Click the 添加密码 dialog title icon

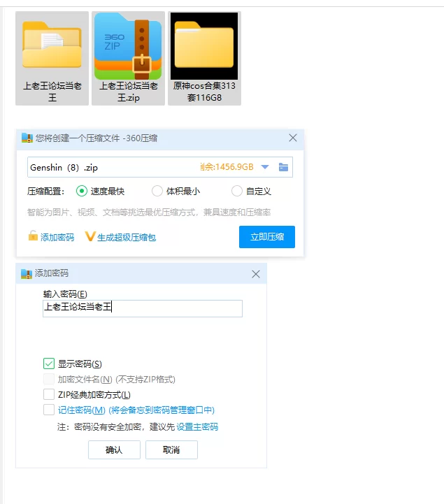click(x=27, y=274)
